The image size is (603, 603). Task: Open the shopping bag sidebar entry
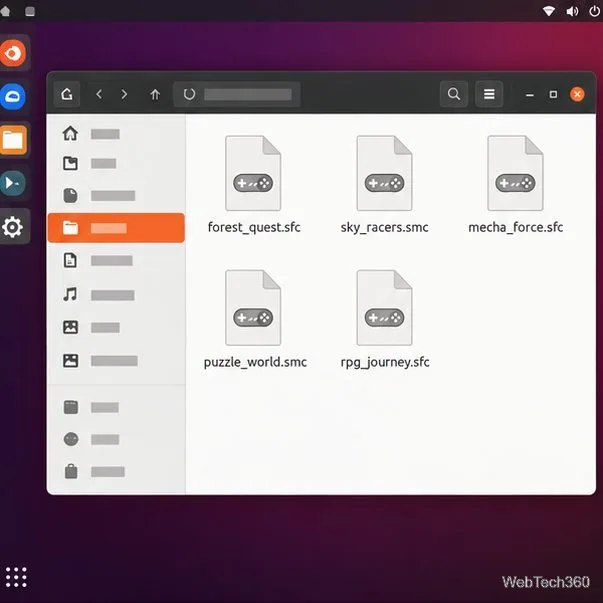pos(115,471)
